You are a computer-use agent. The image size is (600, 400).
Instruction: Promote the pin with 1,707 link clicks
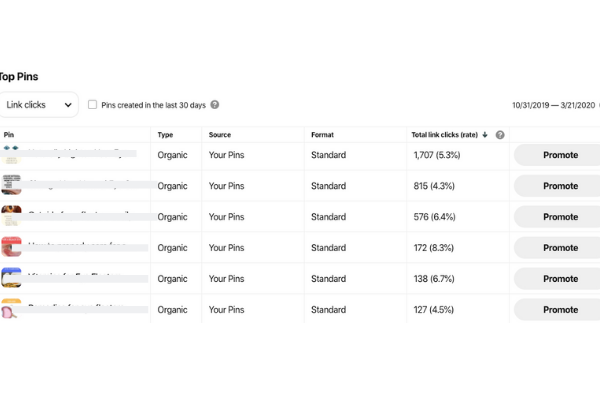560,155
